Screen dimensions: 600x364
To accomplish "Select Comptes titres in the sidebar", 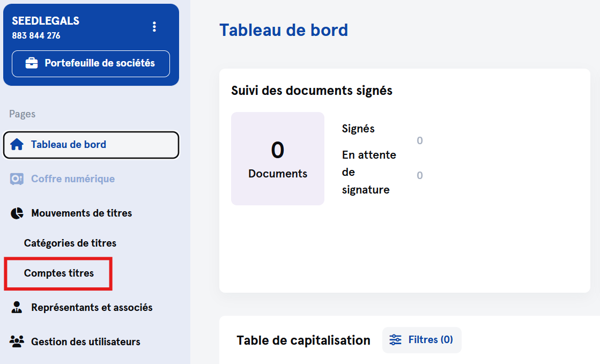I will click(59, 273).
